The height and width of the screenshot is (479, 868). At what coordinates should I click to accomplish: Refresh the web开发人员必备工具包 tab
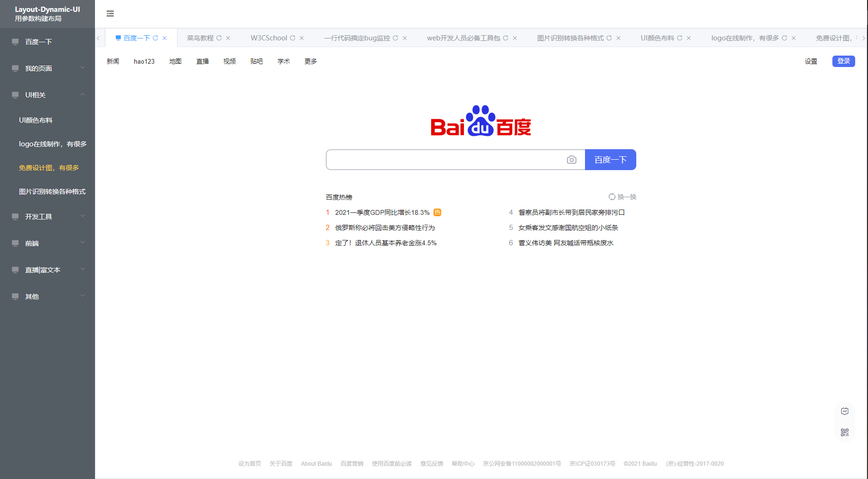point(506,38)
